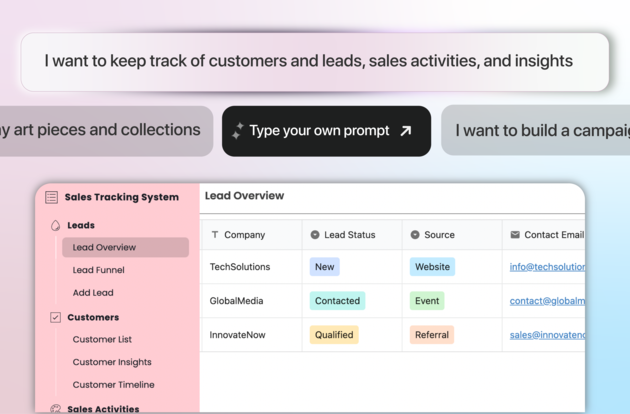Screen dimensions: 630x414
Task: Click the text type icon beside Company
Action: point(215,235)
